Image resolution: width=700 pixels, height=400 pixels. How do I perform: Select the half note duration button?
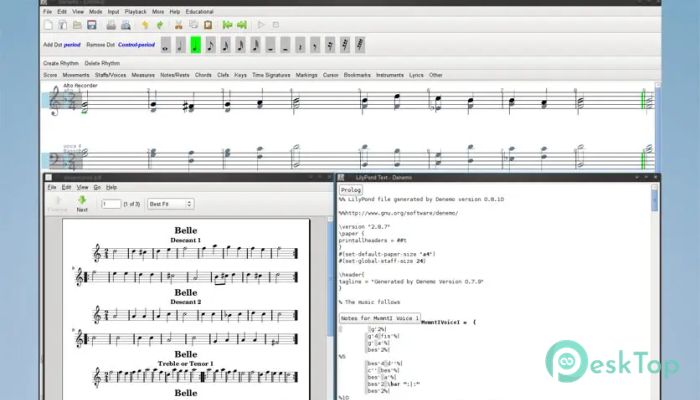[x=180, y=45]
